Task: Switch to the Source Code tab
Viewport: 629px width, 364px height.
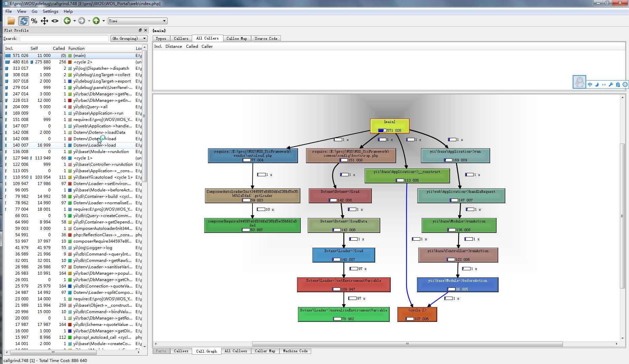Action: pyautogui.click(x=266, y=38)
